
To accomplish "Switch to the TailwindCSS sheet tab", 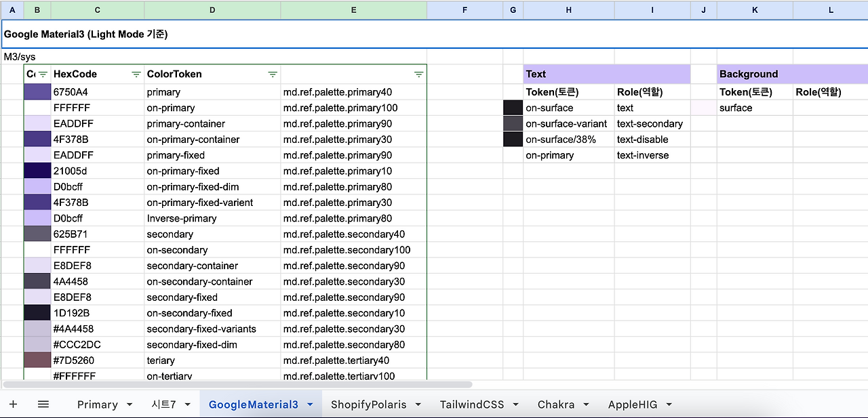I will tap(472, 404).
